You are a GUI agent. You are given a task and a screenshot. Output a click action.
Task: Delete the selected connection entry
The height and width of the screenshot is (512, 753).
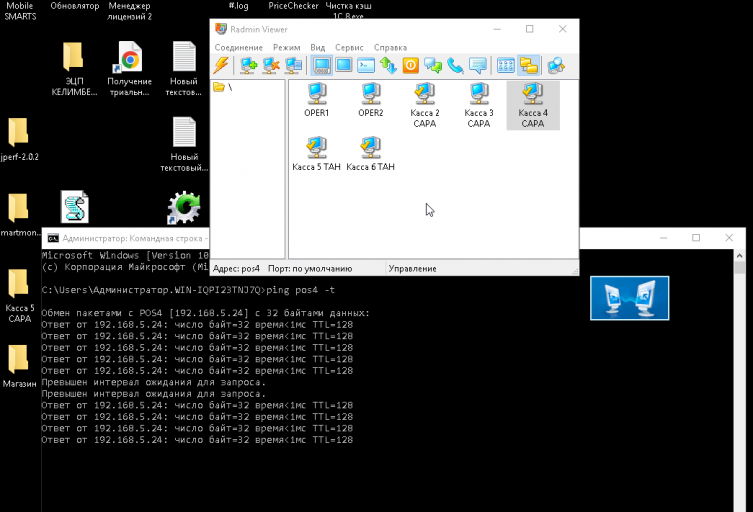pyautogui.click(x=271, y=65)
